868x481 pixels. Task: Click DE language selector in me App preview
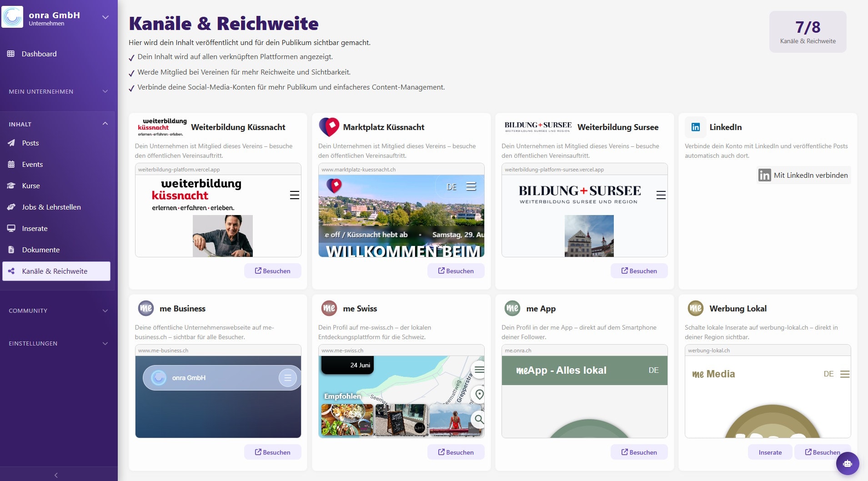(x=653, y=370)
